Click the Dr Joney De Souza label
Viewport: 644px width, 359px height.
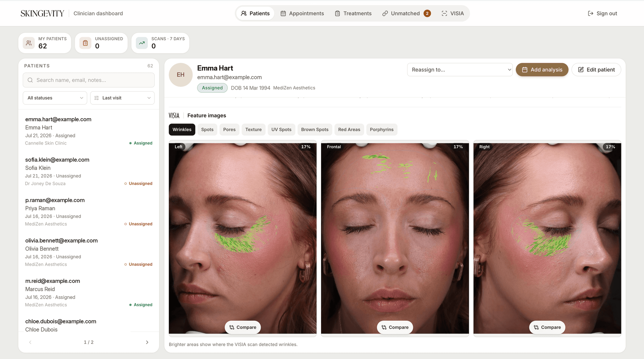pos(45,184)
